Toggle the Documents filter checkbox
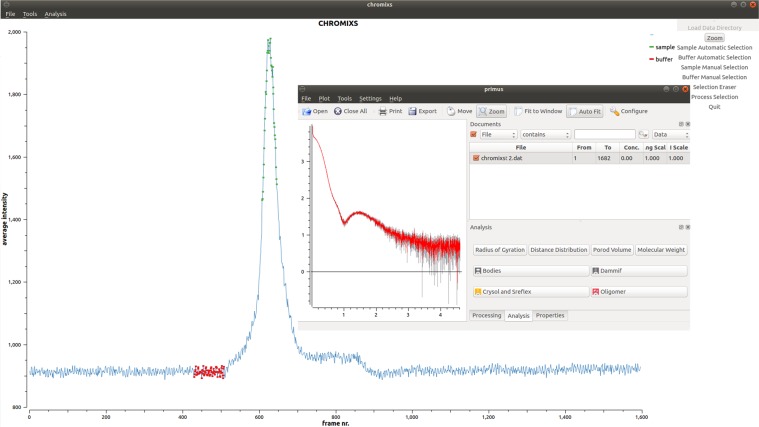This screenshot has height=427, width=759. [x=474, y=135]
